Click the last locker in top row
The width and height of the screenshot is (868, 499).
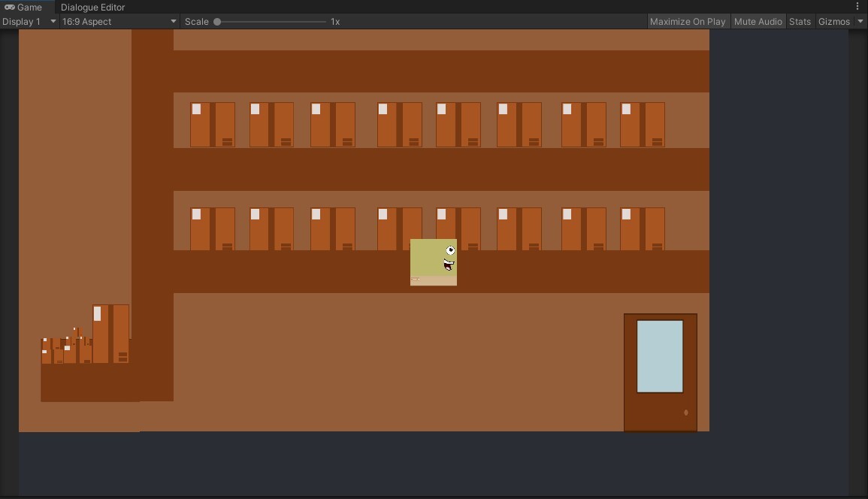tap(643, 125)
